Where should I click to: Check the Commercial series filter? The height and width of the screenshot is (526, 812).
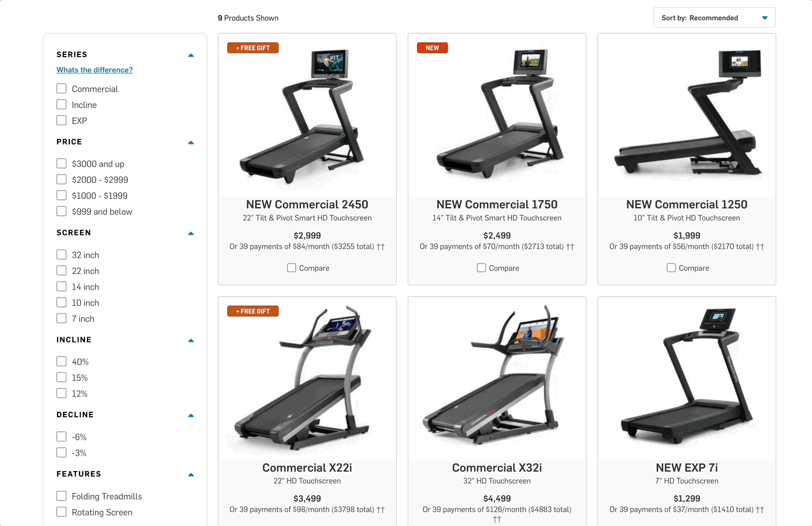(61, 88)
